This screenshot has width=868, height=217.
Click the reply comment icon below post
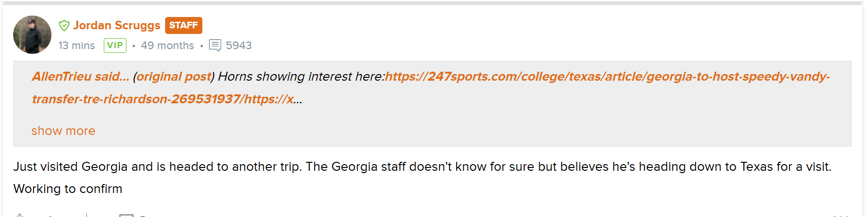coord(126,216)
